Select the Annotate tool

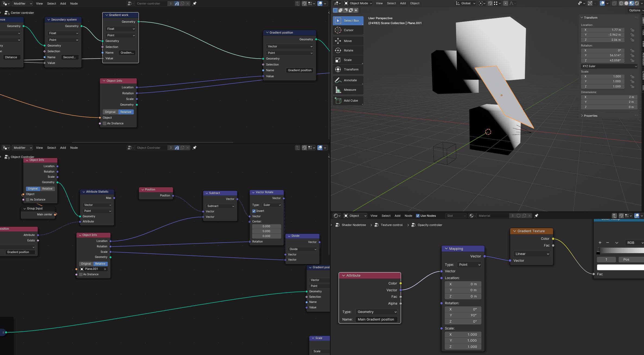(x=346, y=80)
